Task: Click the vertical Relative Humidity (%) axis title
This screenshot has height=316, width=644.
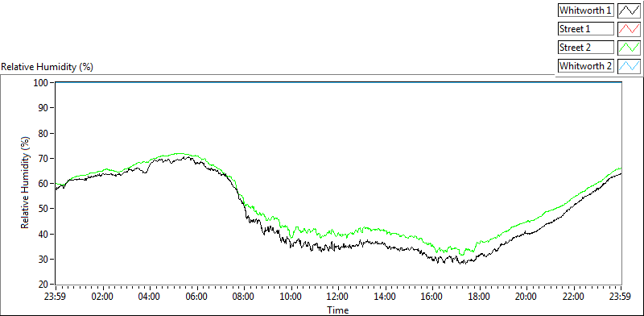Action: pyautogui.click(x=26, y=184)
